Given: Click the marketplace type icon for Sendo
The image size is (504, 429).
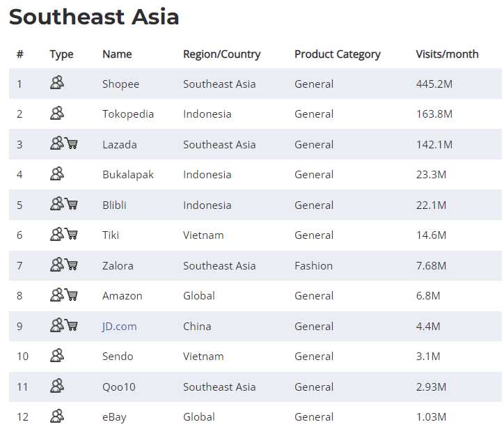Looking at the screenshot, I should tap(57, 356).
